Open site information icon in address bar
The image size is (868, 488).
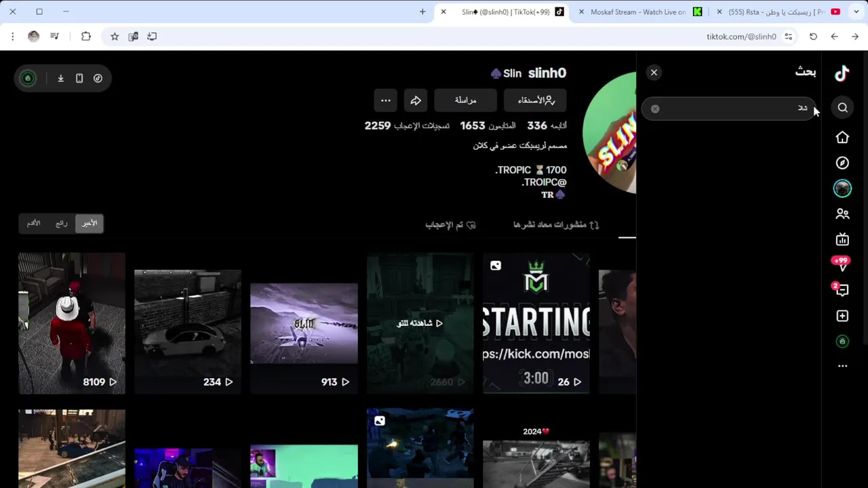[788, 37]
